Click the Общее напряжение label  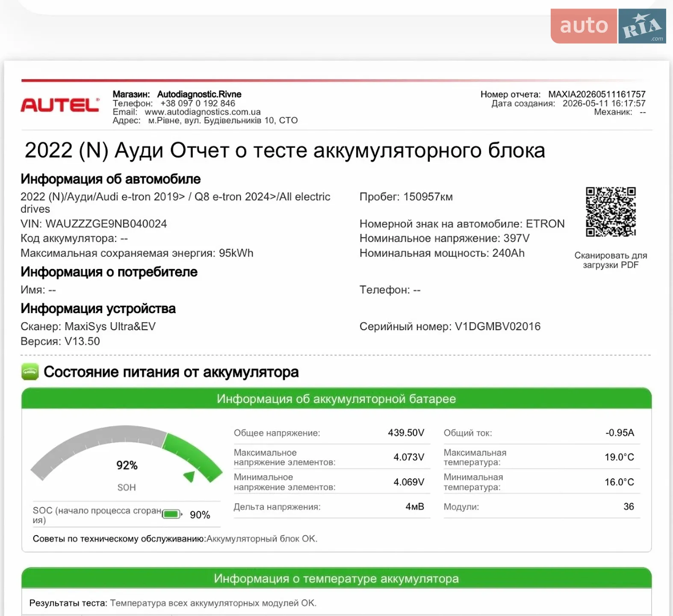point(277,433)
